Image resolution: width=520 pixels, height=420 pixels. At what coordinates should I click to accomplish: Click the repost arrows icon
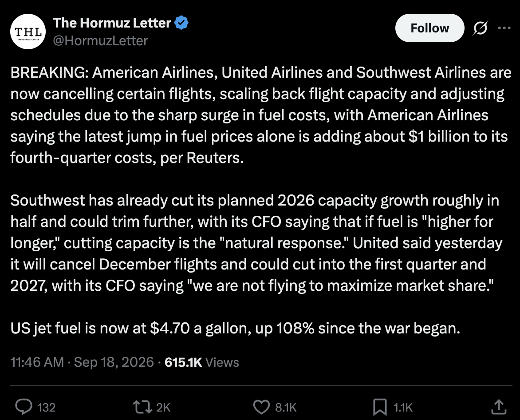[142, 407]
